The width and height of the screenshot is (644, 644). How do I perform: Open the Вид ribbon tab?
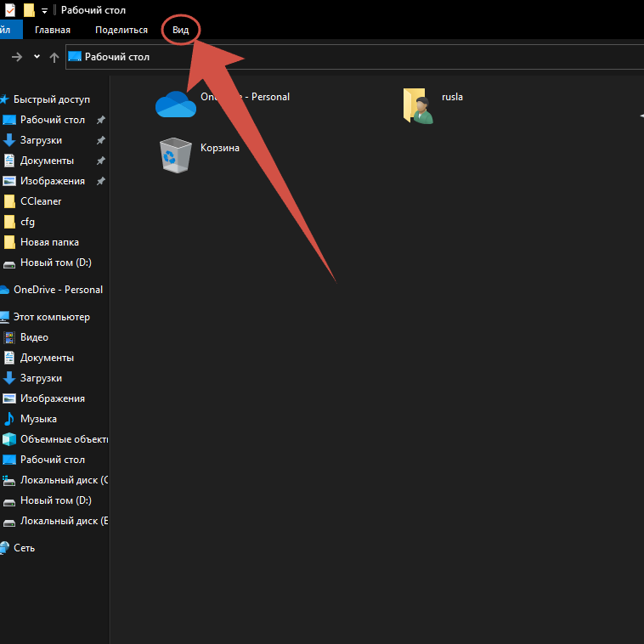coord(180,30)
